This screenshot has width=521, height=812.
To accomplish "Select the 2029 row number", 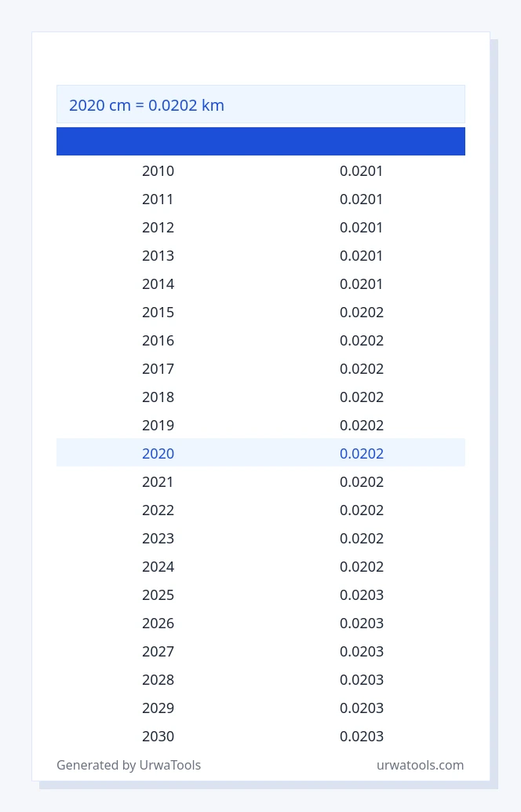I will pyautogui.click(x=158, y=708).
